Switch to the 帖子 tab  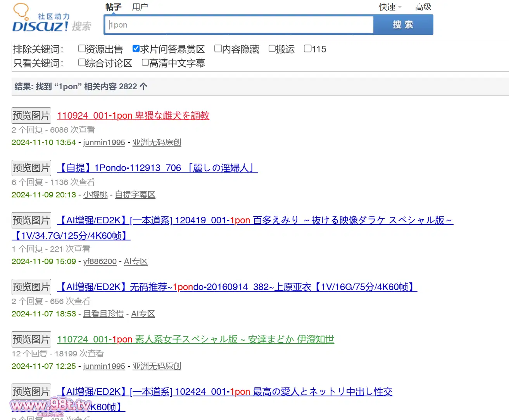pyautogui.click(x=113, y=7)
